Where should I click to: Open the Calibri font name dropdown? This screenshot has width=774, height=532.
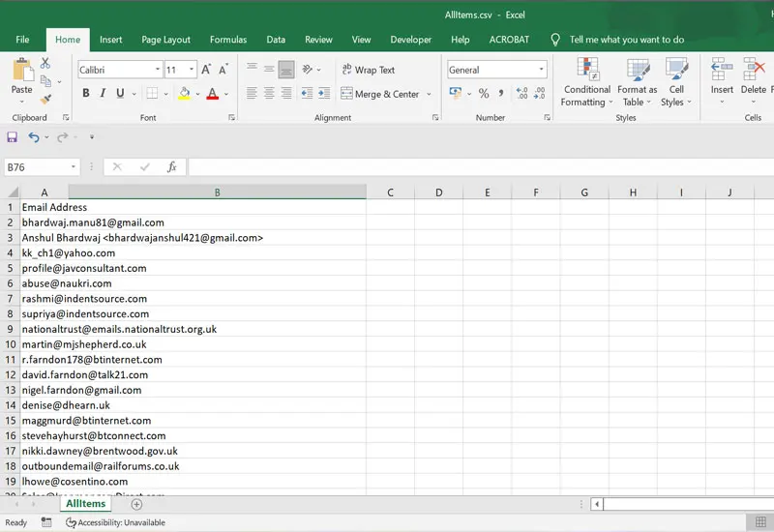[158, 70]
